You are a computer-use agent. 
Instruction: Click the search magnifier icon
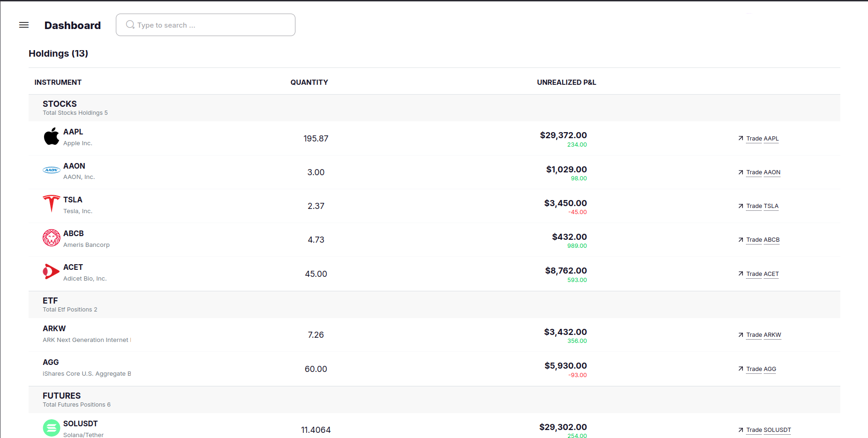(130, 25)
